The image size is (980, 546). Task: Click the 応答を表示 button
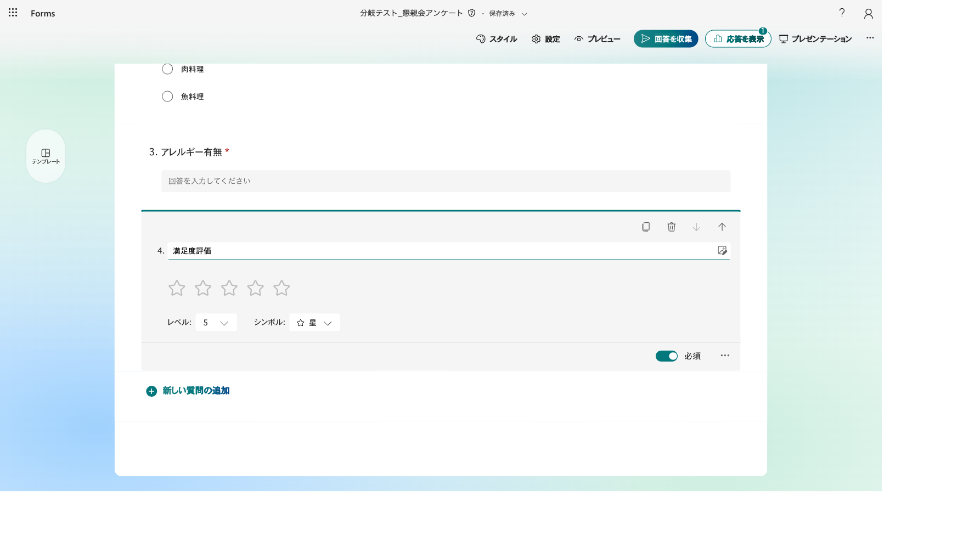click(x=738, y=39)
